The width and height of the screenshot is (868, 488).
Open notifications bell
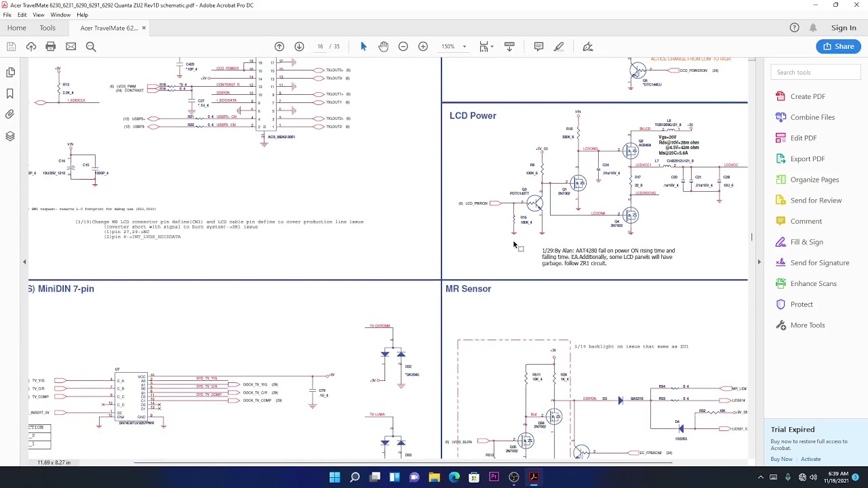[x=812, y=28]
